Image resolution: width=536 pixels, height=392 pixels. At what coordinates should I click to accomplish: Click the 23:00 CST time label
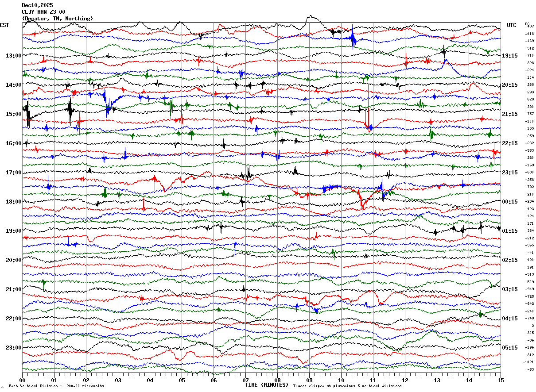tap(14, 348)
